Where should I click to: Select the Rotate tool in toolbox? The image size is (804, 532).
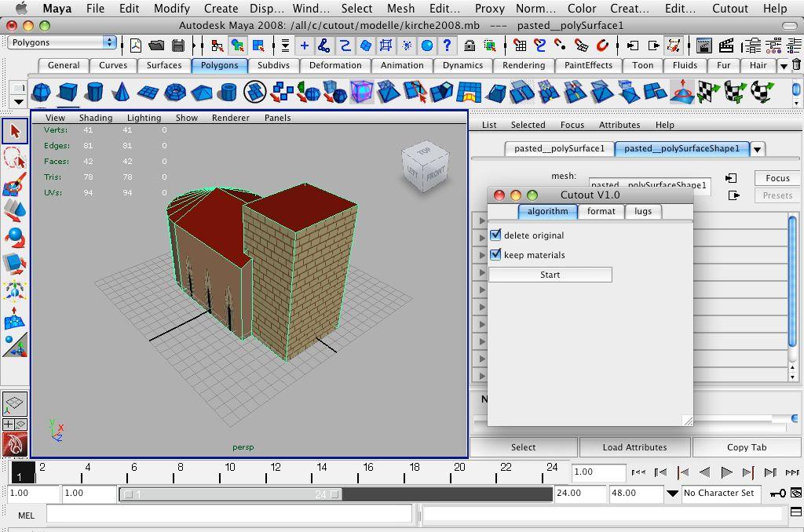pos(15,238)
